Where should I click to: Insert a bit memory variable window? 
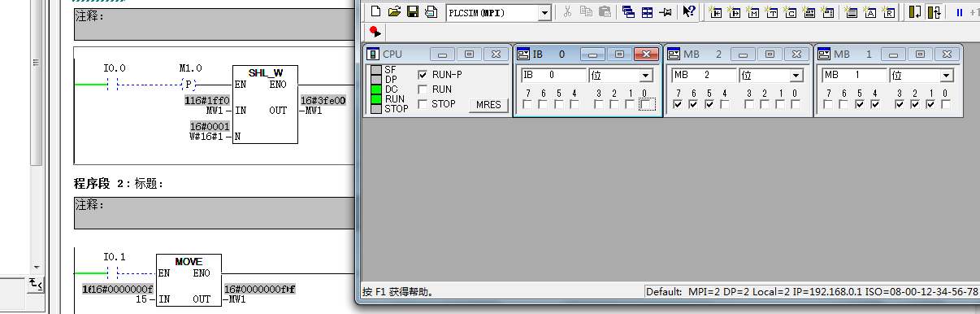[752, 12]
